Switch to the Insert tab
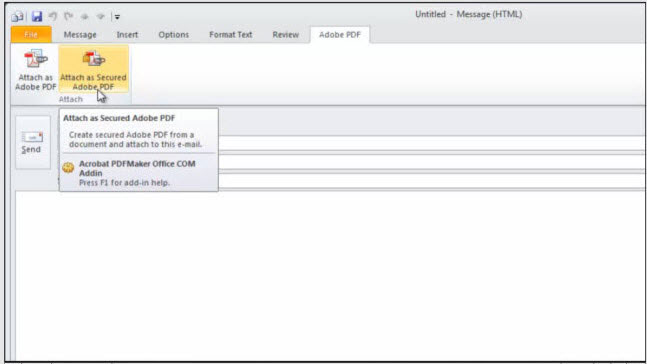 click(x=127, y=35)
